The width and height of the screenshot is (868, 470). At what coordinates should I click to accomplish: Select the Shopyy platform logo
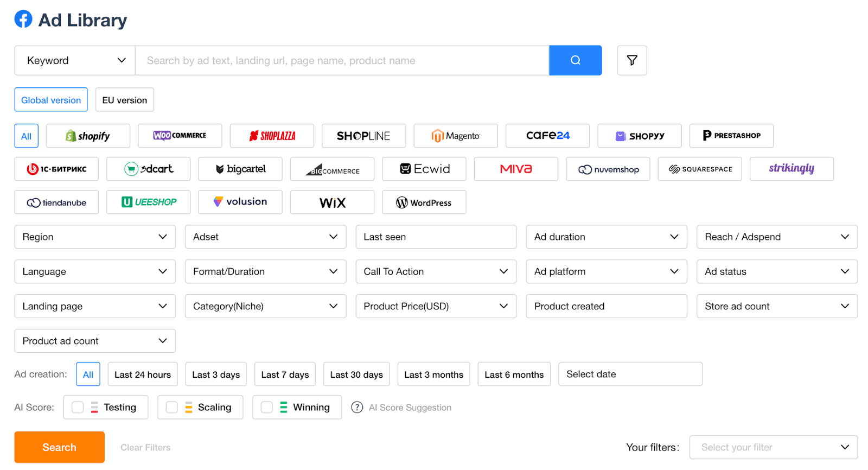(x=640, y=136)
